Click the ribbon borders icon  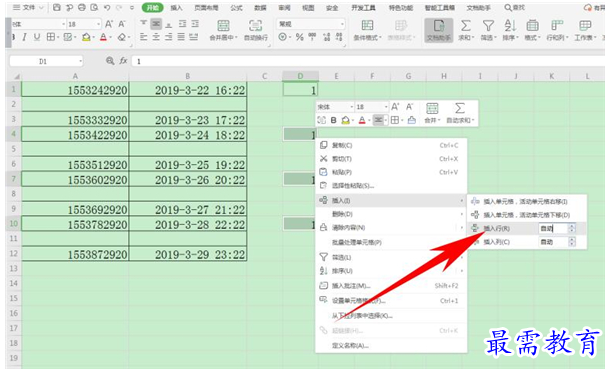click(x=51, y=37)
